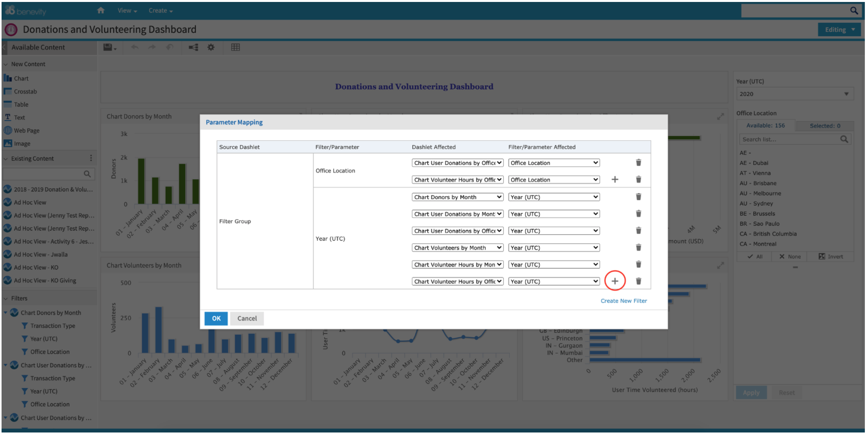Click the benevity logo
The image size is (868, 436).
25,11
